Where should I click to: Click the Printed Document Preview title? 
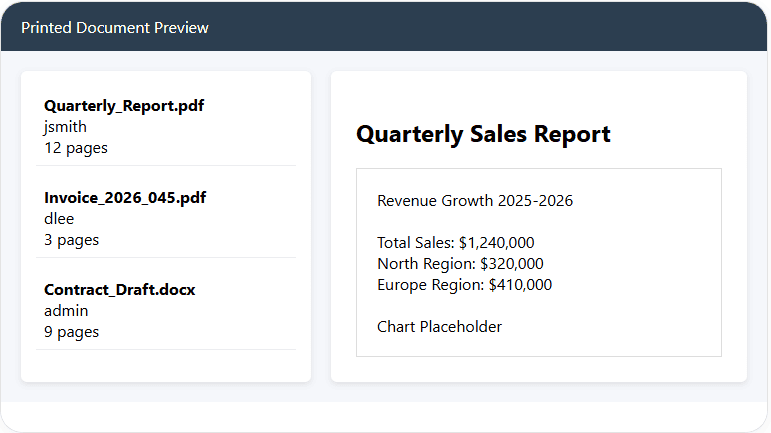pos(115,28)
